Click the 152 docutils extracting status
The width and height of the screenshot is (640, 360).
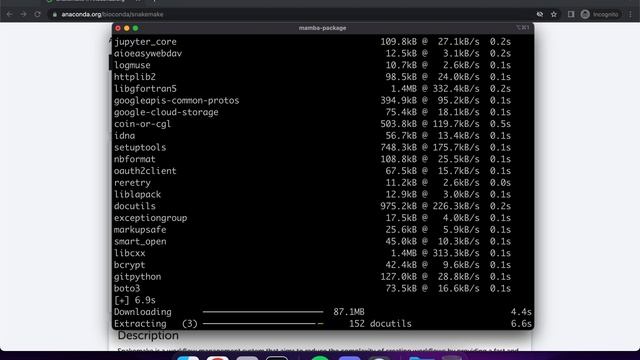pos(380,324)
